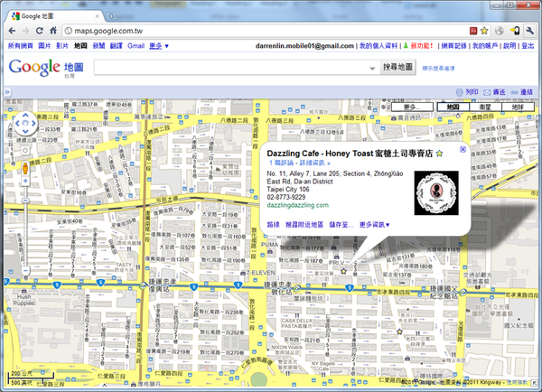Open the 更多... map layers dropdown
Screen dimensions: 542x392
tap(412, 107)
